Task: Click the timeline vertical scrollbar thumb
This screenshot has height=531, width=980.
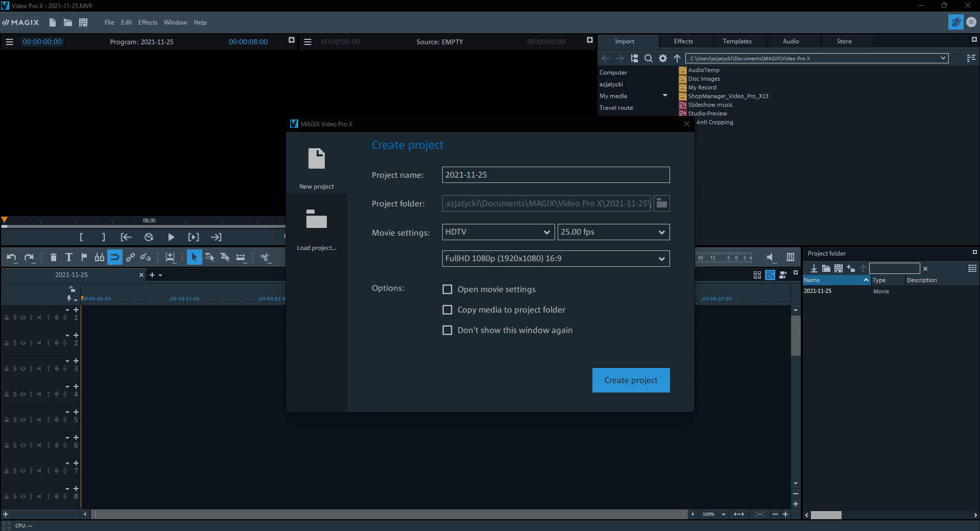Action: click(796, 335)
